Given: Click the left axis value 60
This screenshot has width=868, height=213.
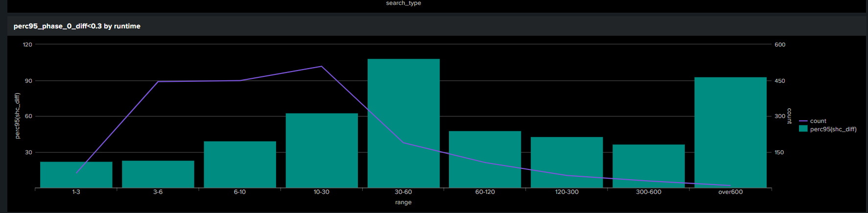Looking at the screenshot, I should pos(29,117).
